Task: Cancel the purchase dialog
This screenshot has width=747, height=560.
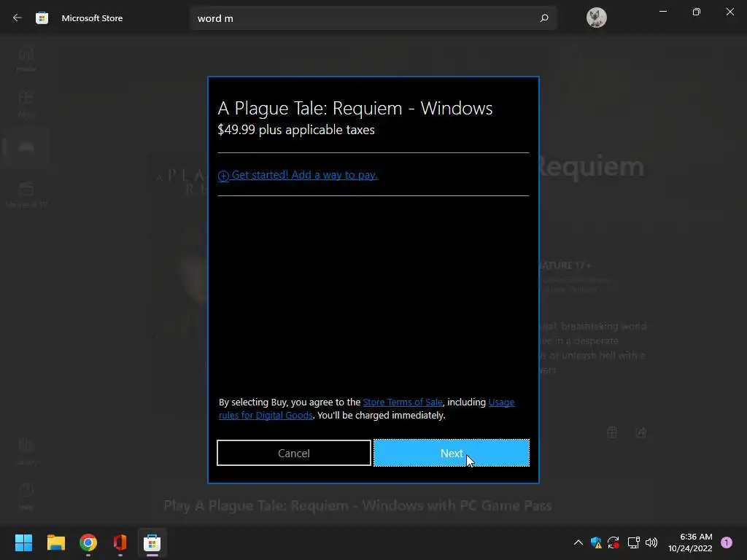Action: tap(294, 453)
